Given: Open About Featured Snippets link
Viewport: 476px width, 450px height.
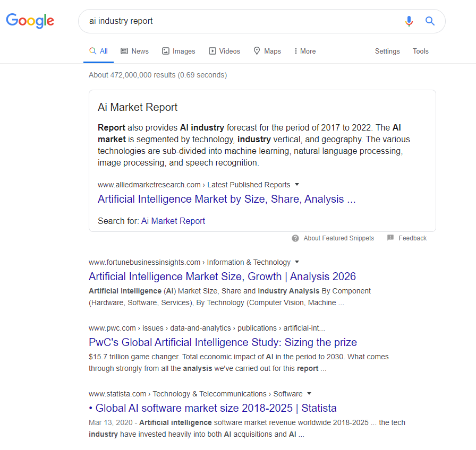Looking at the screenshot, I should pos(339,238).
